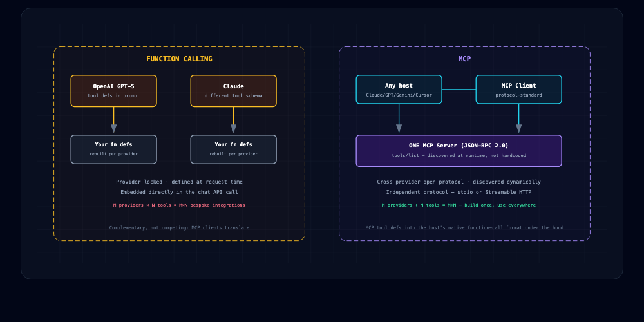Select the OpenAI GPT-5 box
This screenshot has height=322, width=644.
point(114,91)
